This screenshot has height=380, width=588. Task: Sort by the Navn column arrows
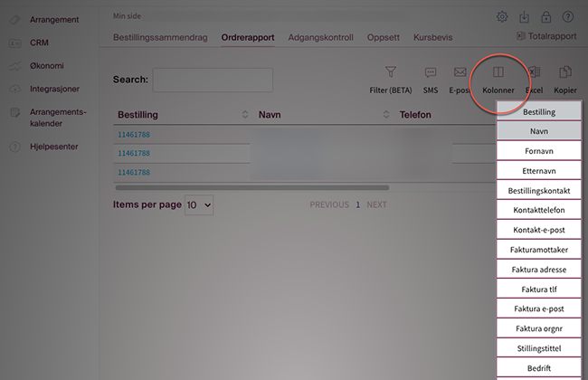[x=386, y=115]
